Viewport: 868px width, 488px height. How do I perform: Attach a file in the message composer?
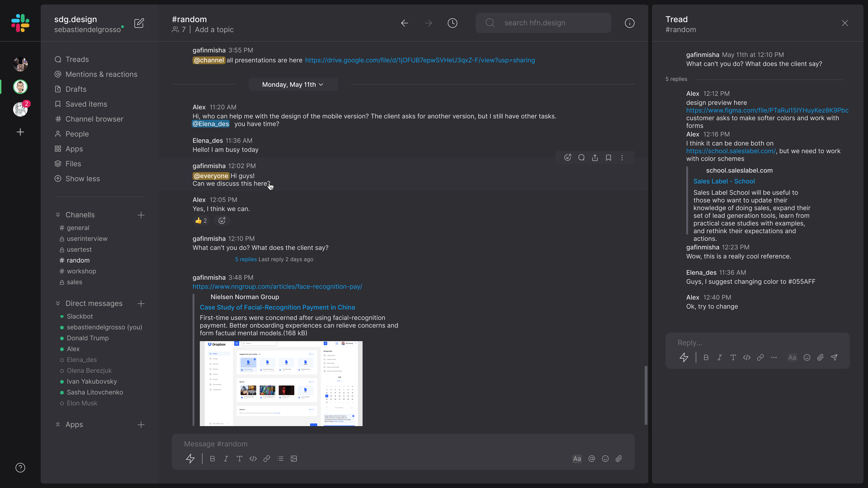[619, 459]
